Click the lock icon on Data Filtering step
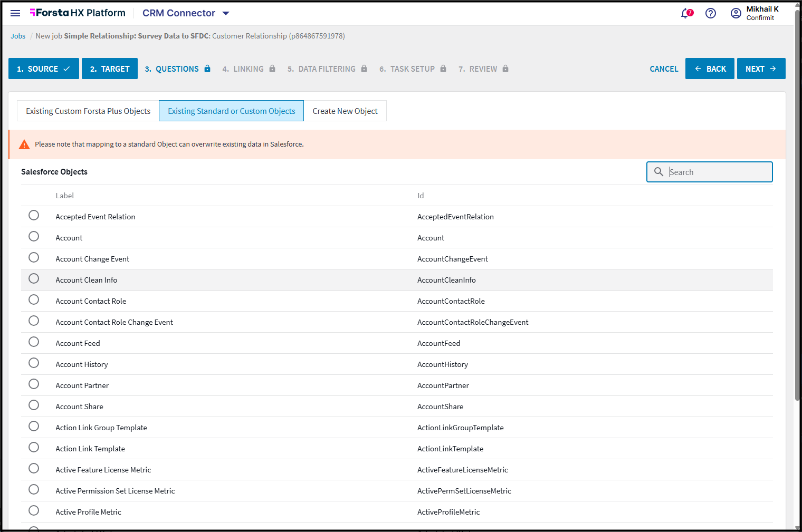Viewport: 802px width, 532px height. click(364, 69)
